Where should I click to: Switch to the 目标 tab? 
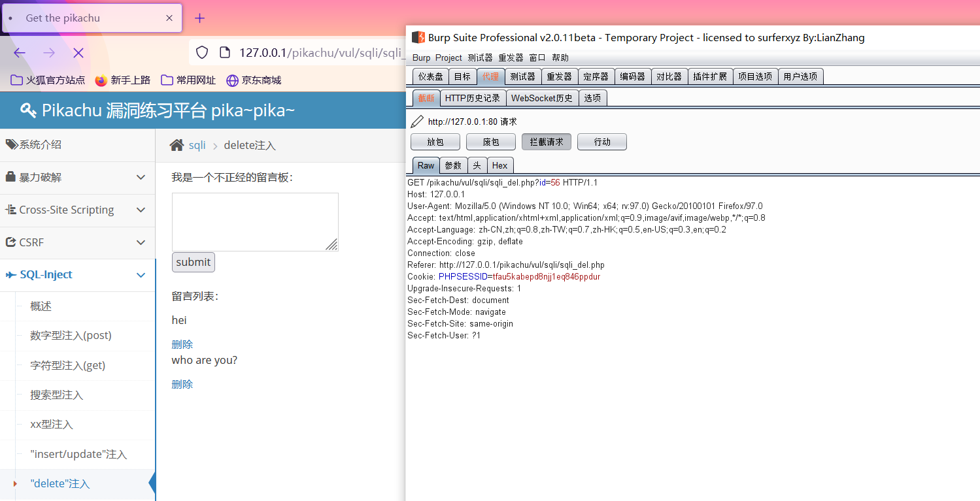(462, 76)
